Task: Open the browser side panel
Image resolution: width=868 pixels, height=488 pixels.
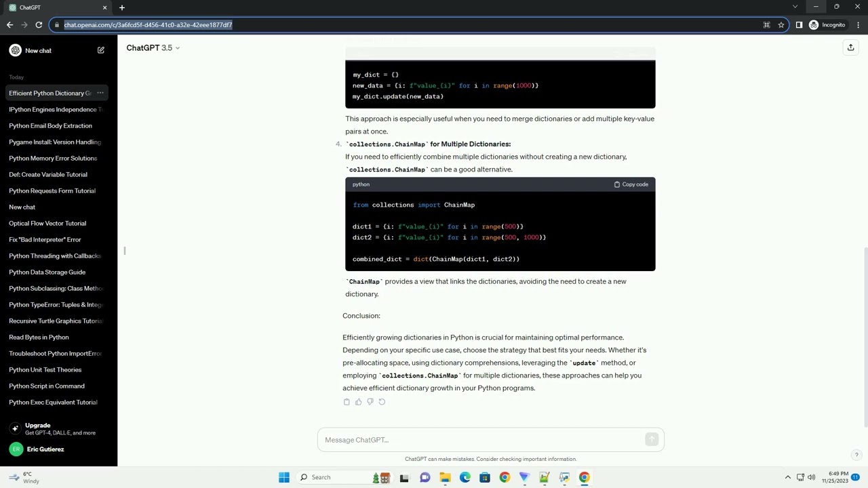Action: (x=799, y=25)
